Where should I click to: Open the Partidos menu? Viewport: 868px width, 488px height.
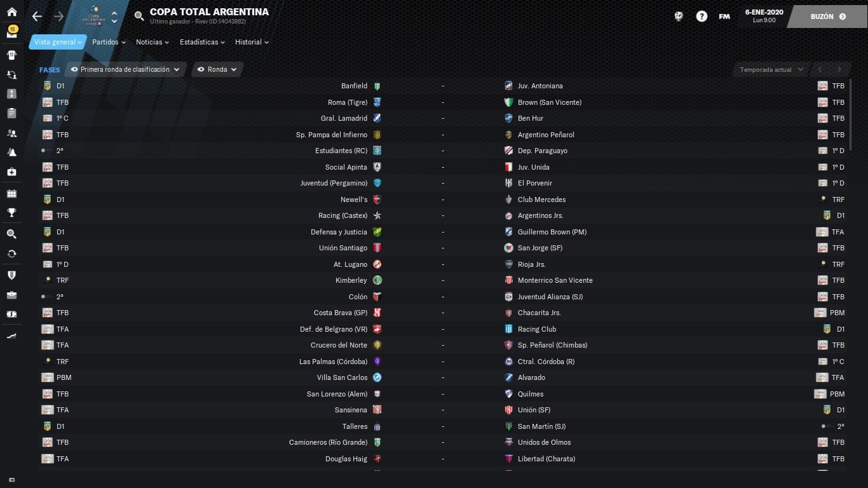click(109, 42)
